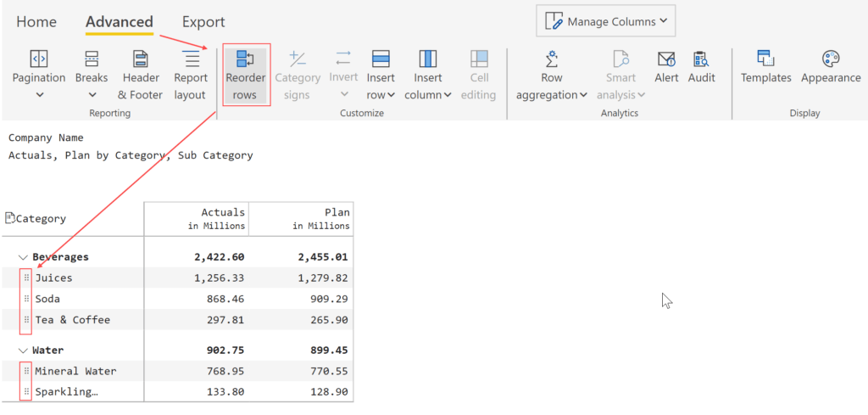868x415 pixels.
Task: Open the Audit tool
Action: [x=701, y=68]
